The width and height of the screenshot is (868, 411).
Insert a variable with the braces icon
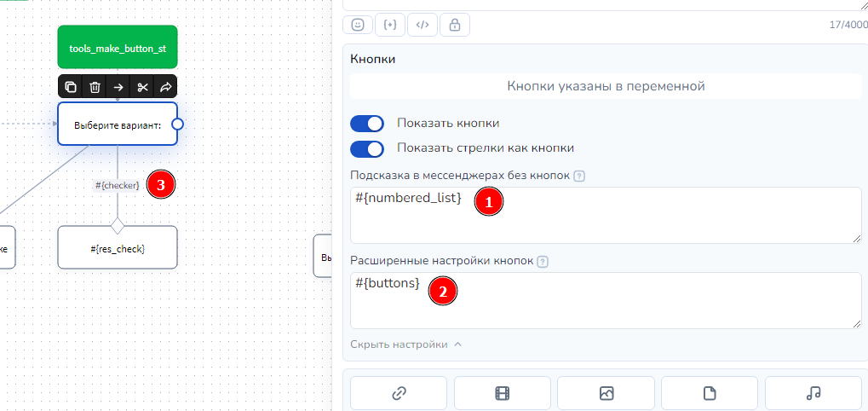point(390,25)
